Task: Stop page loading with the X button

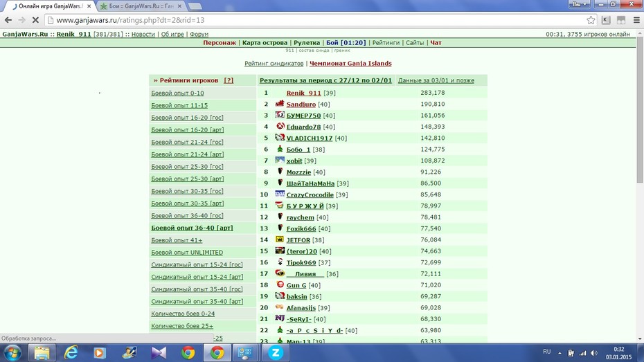Action: click(x=35, y=19)
